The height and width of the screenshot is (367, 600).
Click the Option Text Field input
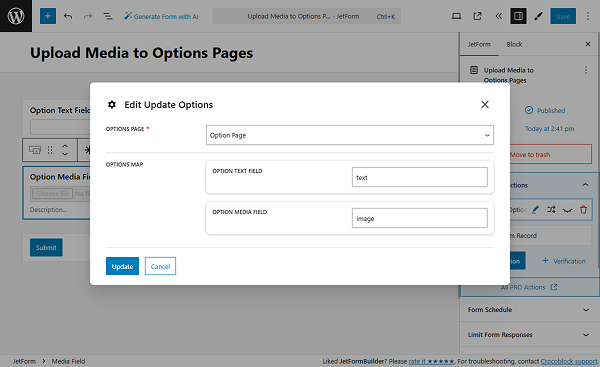420,177
